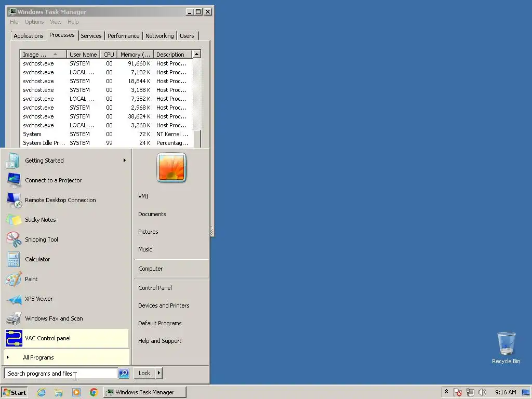Open Remote Desktop Connection icon

pyautogui.click(x=14, y=200)
